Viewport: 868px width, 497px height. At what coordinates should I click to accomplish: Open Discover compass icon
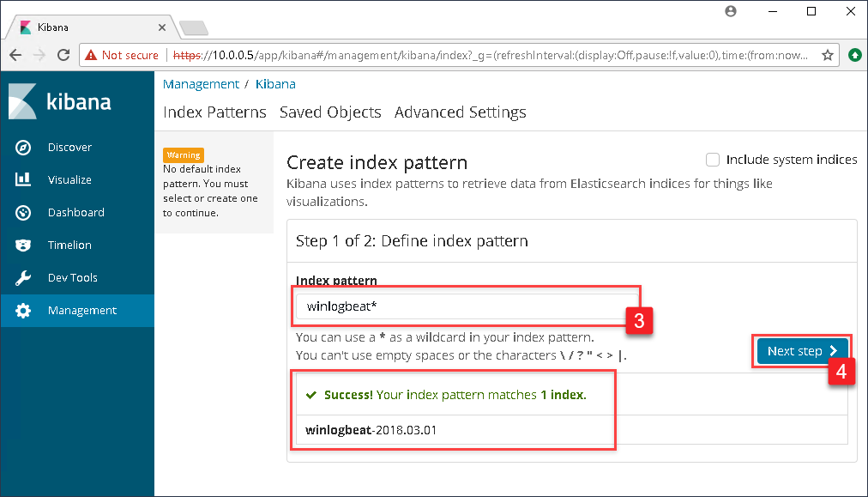[23, 148]
